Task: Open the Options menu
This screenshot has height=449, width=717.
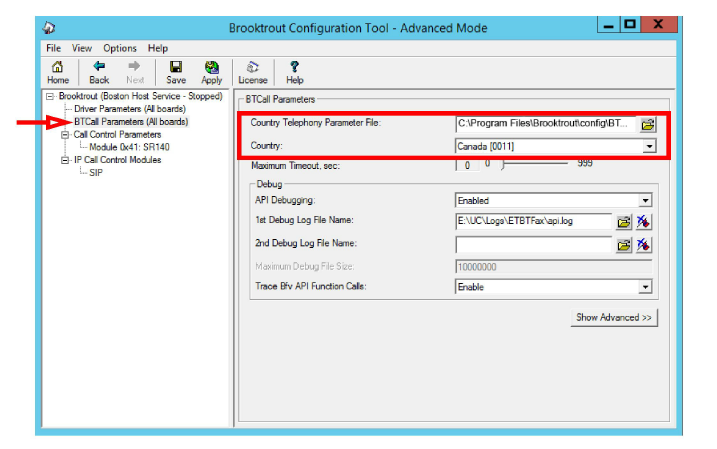Action: pos(120,48)
